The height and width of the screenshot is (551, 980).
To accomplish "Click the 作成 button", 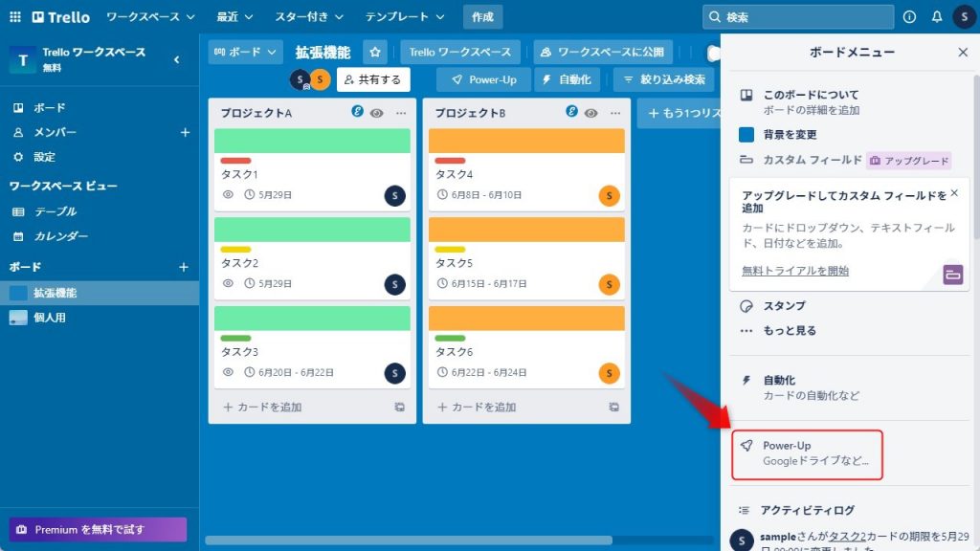I will point(482,17).
